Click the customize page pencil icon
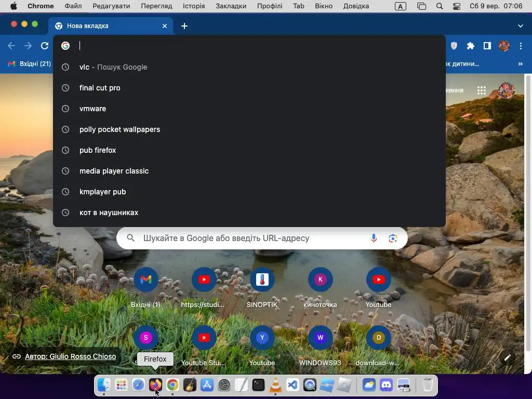The image size is (532, 399). tap(507, 357)
